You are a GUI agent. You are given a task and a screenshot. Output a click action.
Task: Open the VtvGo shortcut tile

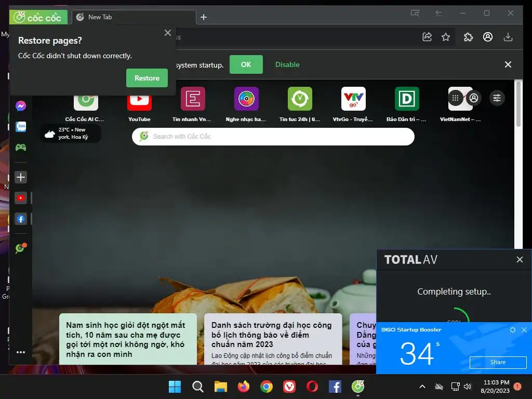click(x=353, y=104)
